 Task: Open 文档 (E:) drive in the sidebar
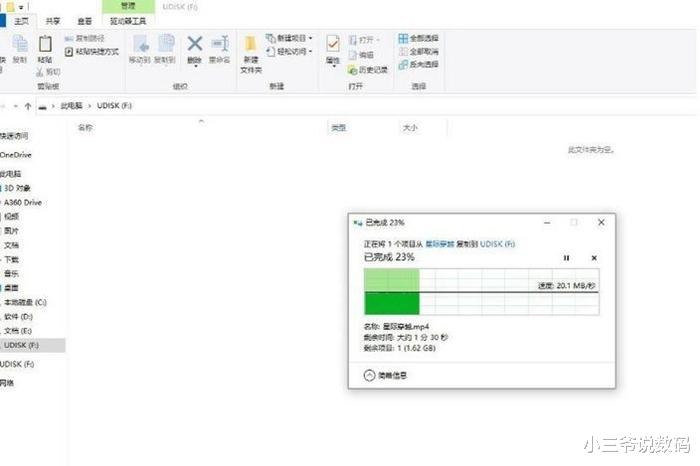pos(18,331)
